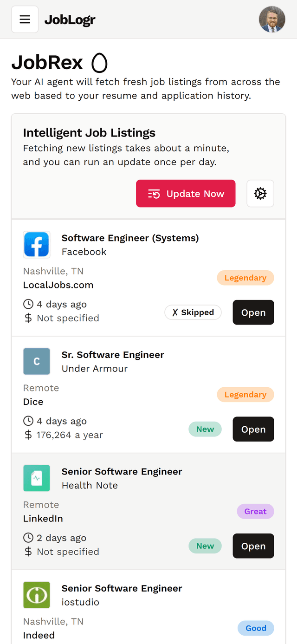Click the Under Armour company logo
297x644 pixels.
pyautogui.click(x=37, y=362)
